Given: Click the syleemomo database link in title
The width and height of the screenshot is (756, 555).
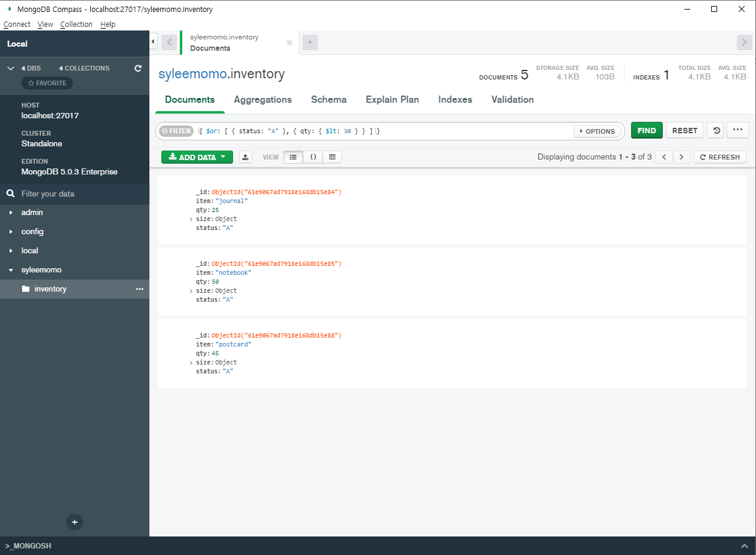Looking at the screenshot, I should point(193,74).
